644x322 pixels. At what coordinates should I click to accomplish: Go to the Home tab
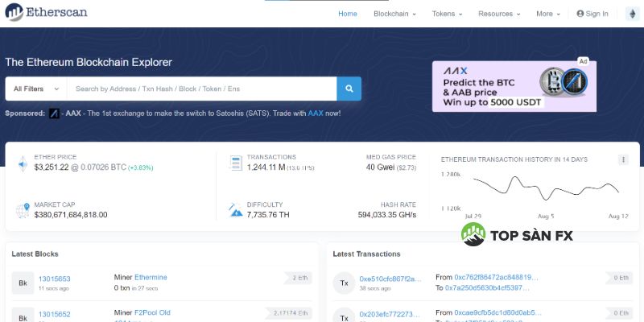pos(348,14)
